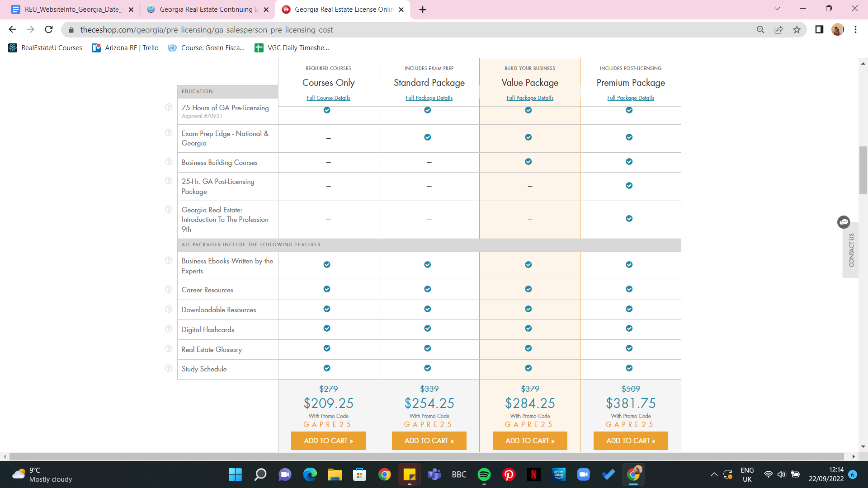
Task: Click the help icon beside Real Estate Glossary
Action: tap(169, 349)
